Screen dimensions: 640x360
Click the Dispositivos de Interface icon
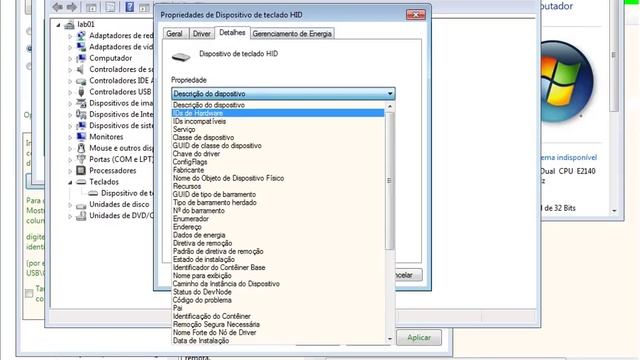(x=81, y=114)
